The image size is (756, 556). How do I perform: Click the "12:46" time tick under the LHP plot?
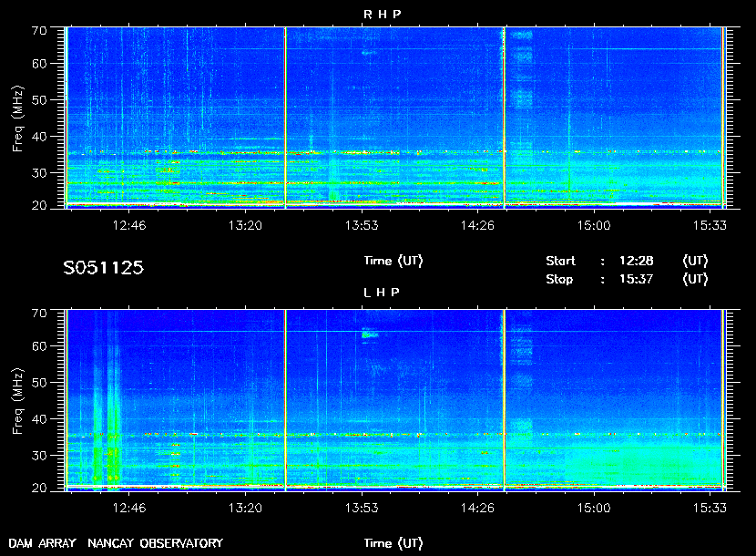click(128, 508)
